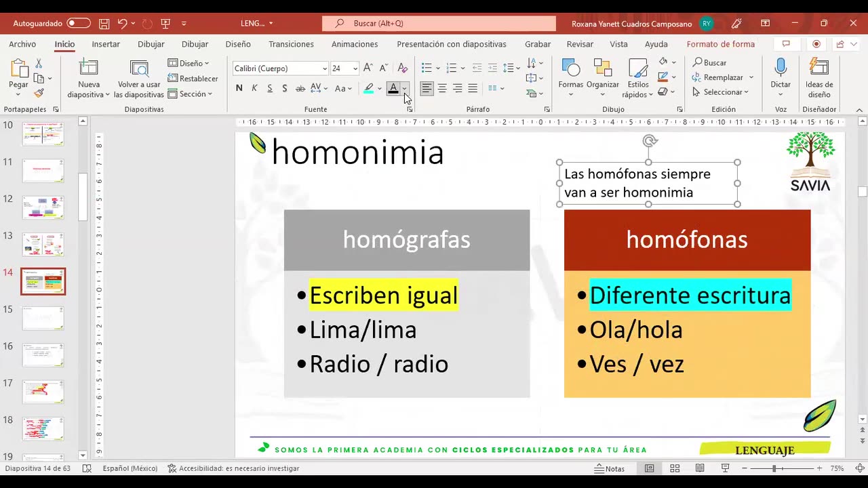Open the Seleccionar dropdown
The width and height of the screenshot is (868, 488).
coord(720,92)
